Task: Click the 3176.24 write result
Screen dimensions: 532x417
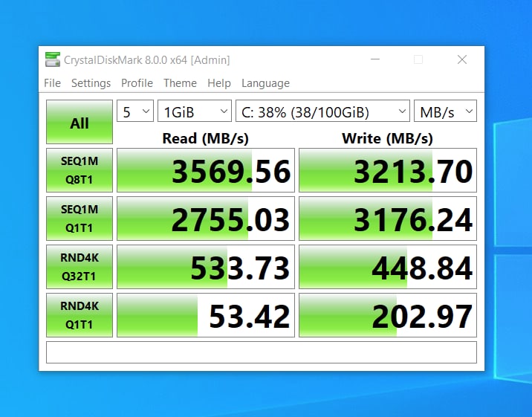Action: (388, 219)
